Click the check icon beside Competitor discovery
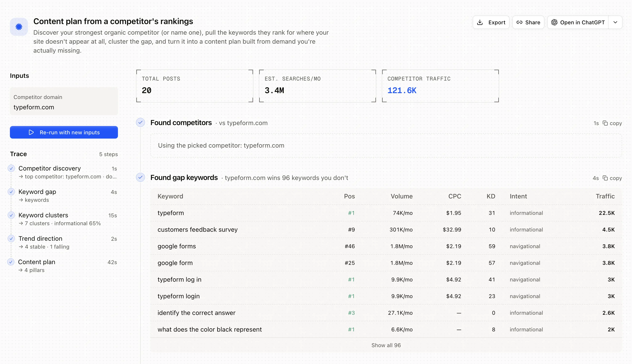Viewport: 632px width, 364px height. [x=11, y=168]
